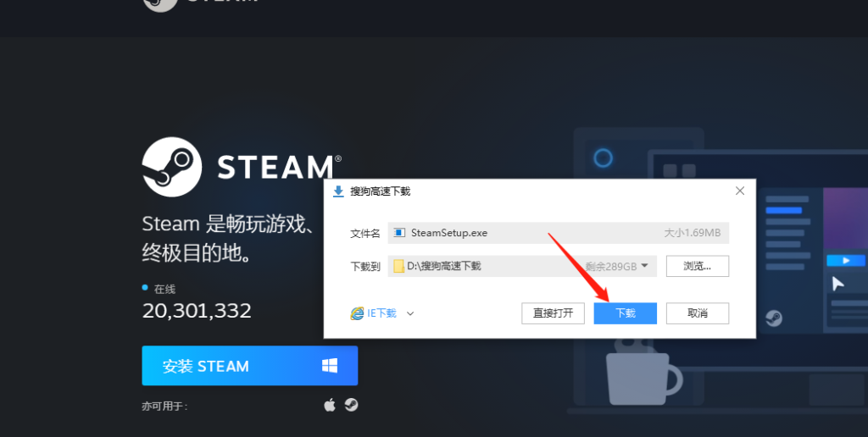Click the blue download arrow title icon
This screenshot has width=868, height=437.
[338, 191]
